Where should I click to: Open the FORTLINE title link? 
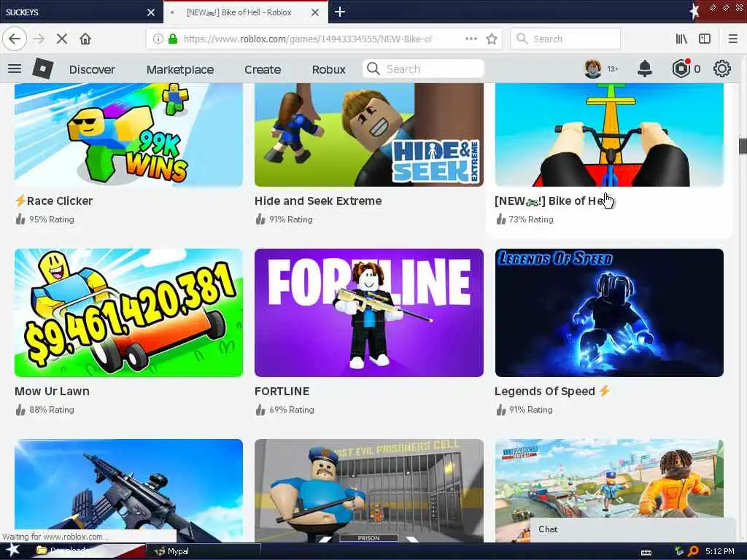(282, 392)
